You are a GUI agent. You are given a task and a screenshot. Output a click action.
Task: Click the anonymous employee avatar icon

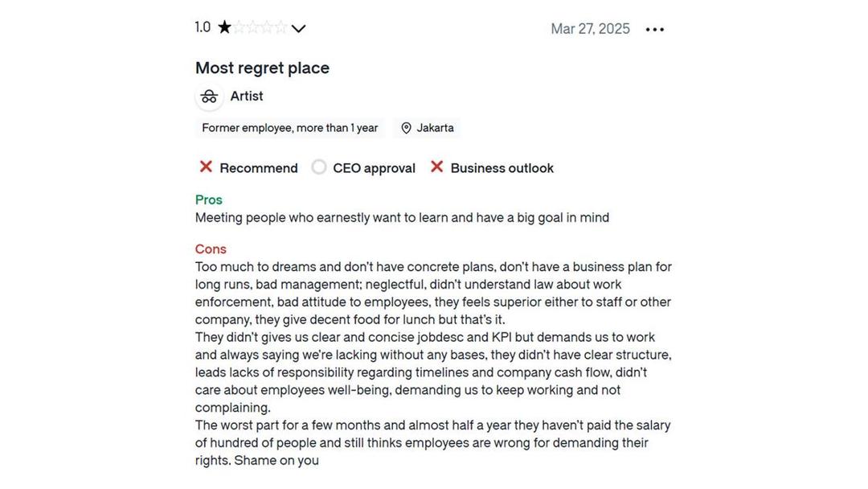click(x=209, y=97)
